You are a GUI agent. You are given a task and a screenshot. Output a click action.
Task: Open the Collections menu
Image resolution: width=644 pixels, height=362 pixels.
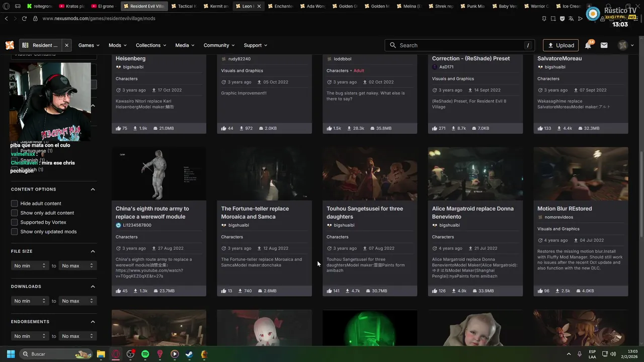(151, 45)
